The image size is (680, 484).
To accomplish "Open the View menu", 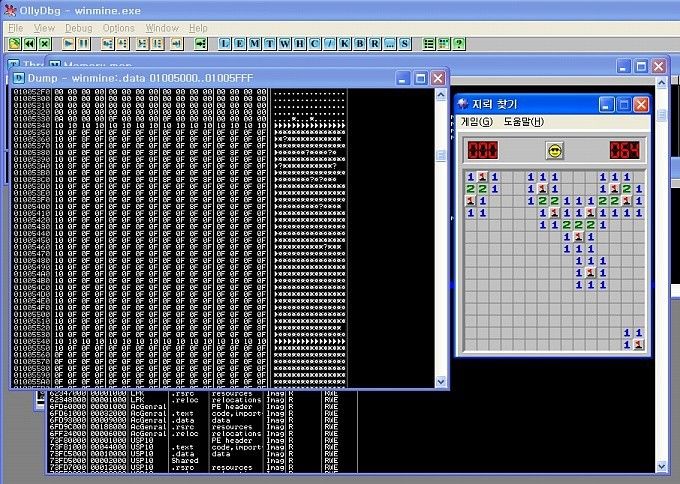I will 44,28.
